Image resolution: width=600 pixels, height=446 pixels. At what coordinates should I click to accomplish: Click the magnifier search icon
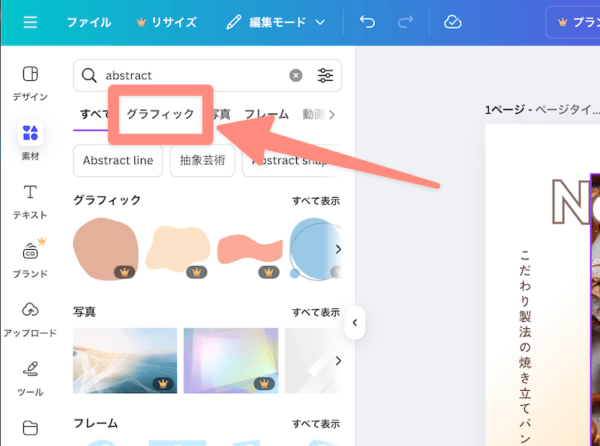(89, 75)
